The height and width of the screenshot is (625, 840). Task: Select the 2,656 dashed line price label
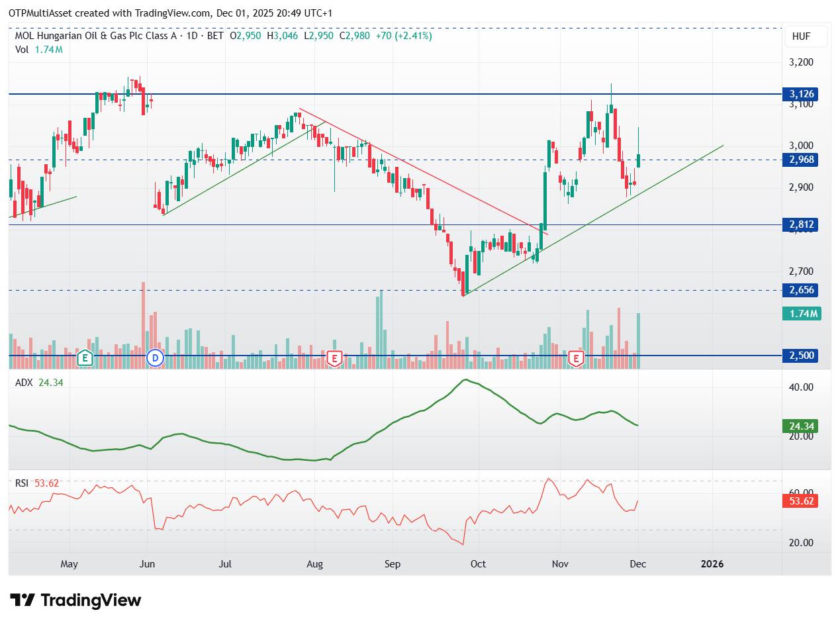coord(800,290)
